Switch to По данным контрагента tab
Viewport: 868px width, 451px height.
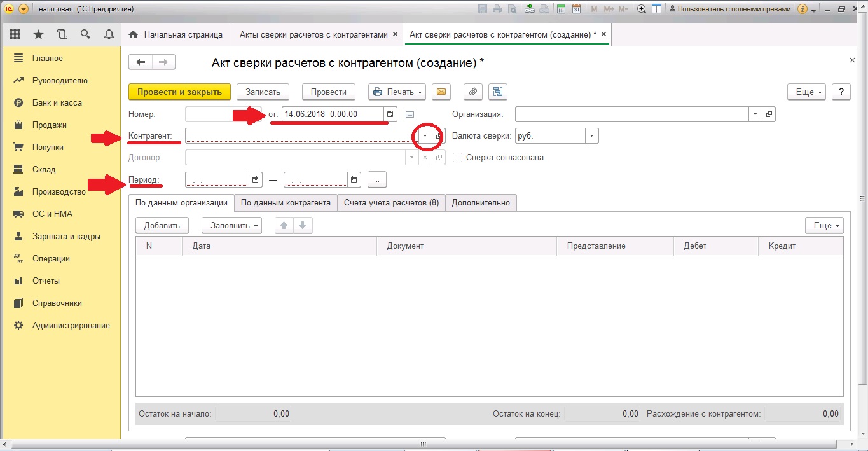286,203
